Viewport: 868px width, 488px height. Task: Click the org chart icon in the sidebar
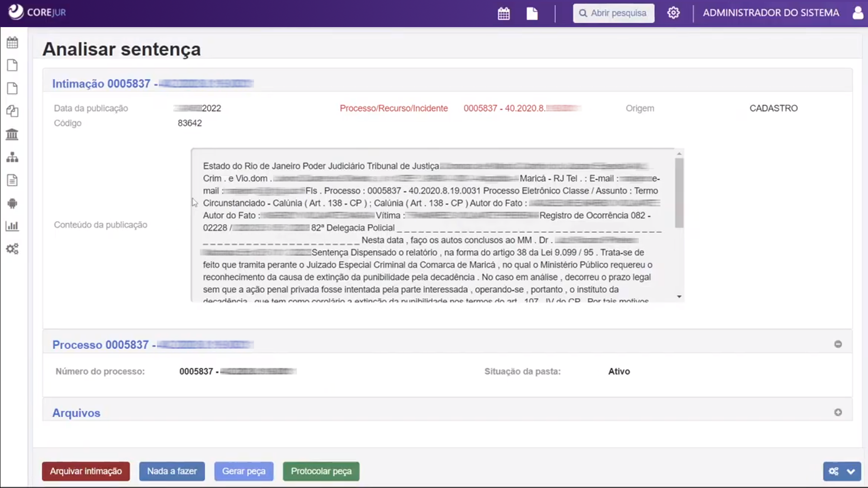12,157
